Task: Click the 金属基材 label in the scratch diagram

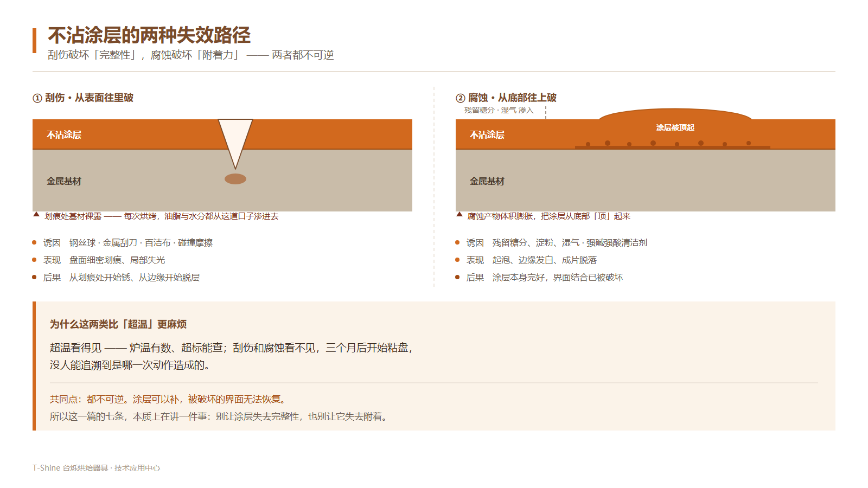Action: (64, 181)
